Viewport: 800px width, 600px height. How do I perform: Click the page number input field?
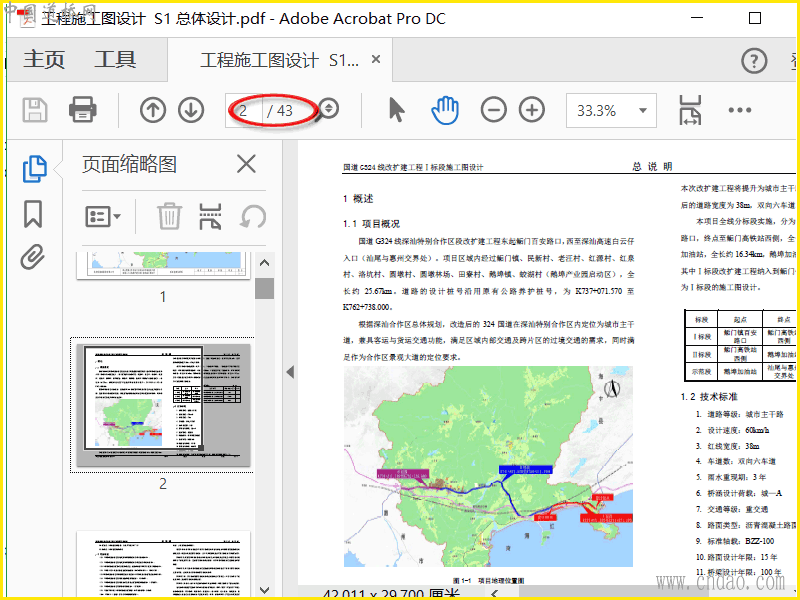coord(244,111)
